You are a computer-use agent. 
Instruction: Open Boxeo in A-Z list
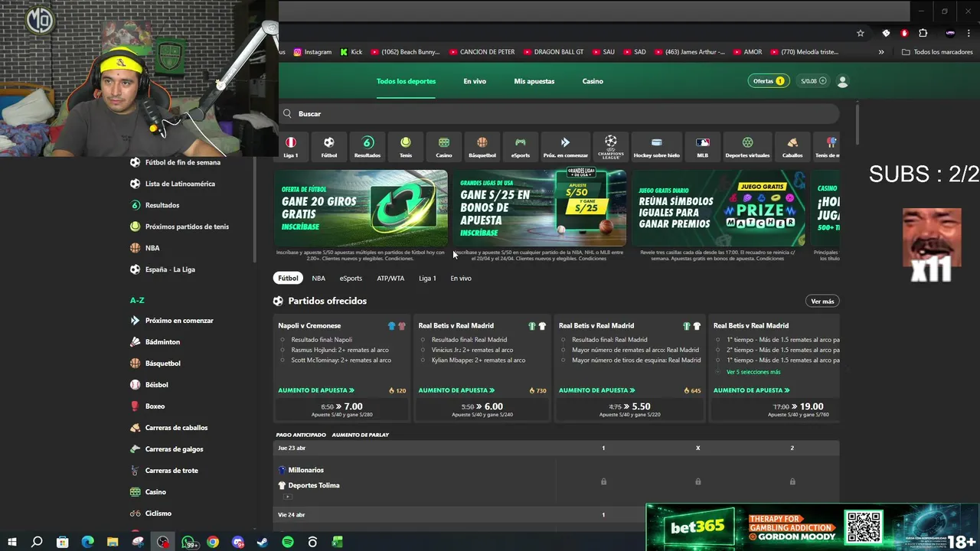(x=155, y=406)
